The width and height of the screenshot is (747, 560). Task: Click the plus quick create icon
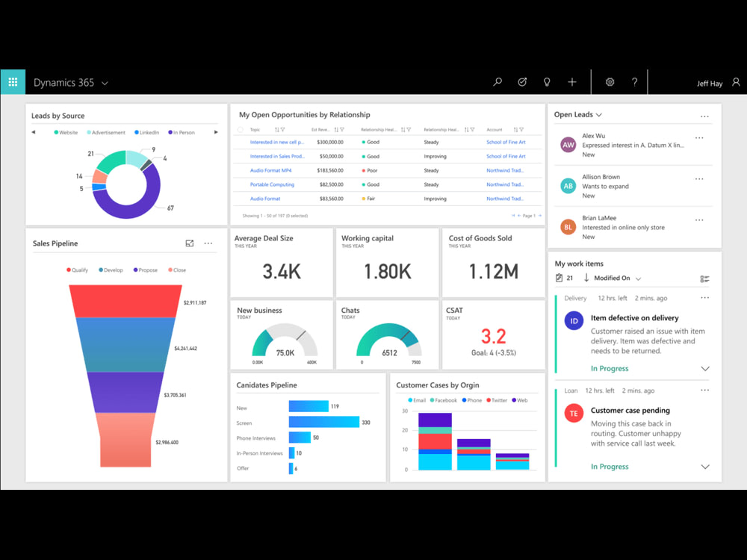(572, 82)
